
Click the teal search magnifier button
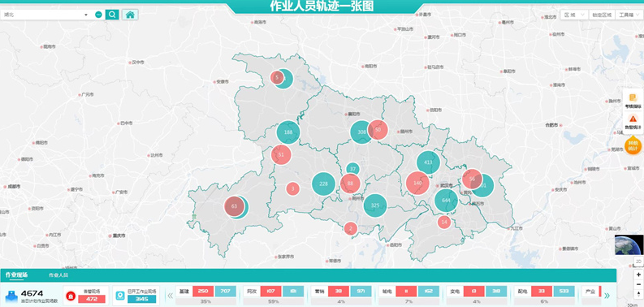[x=112, y=15]
